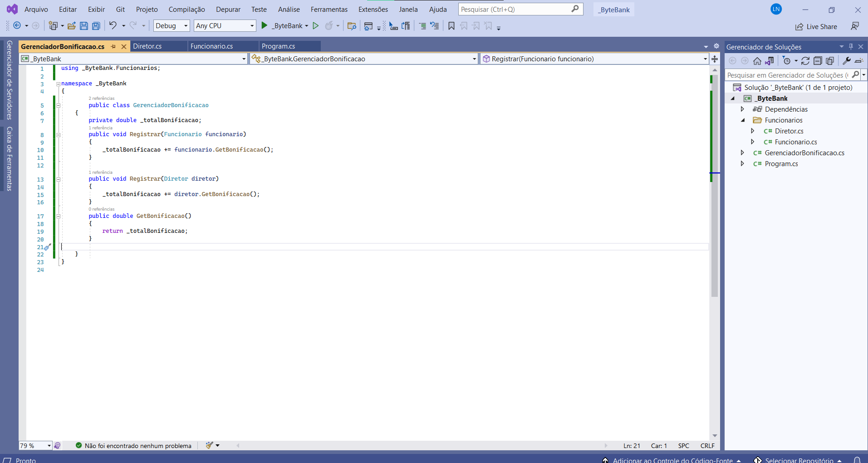Toggle pin on GerenciadorBonificacao.cs tab

[113, 46]
